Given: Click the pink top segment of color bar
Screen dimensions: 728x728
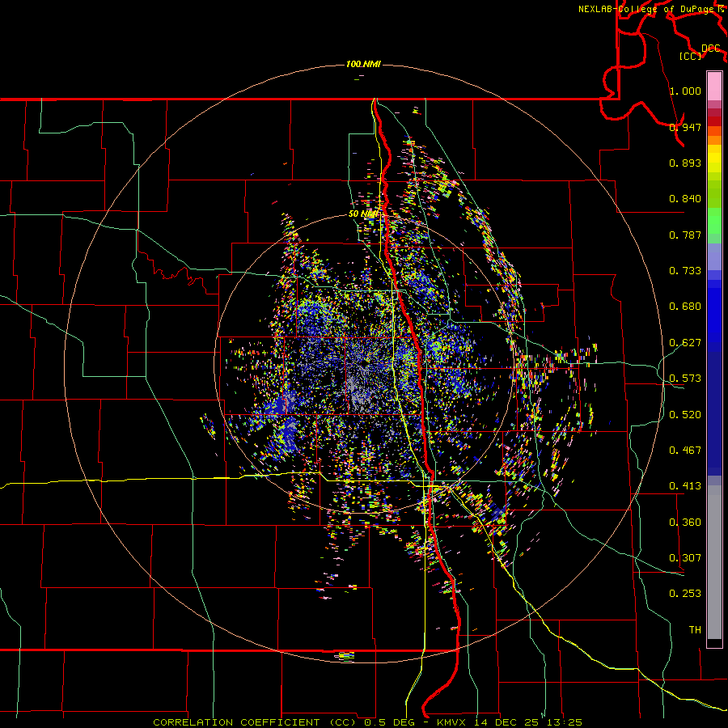Looking at the screenshot, I should [714, 86].
